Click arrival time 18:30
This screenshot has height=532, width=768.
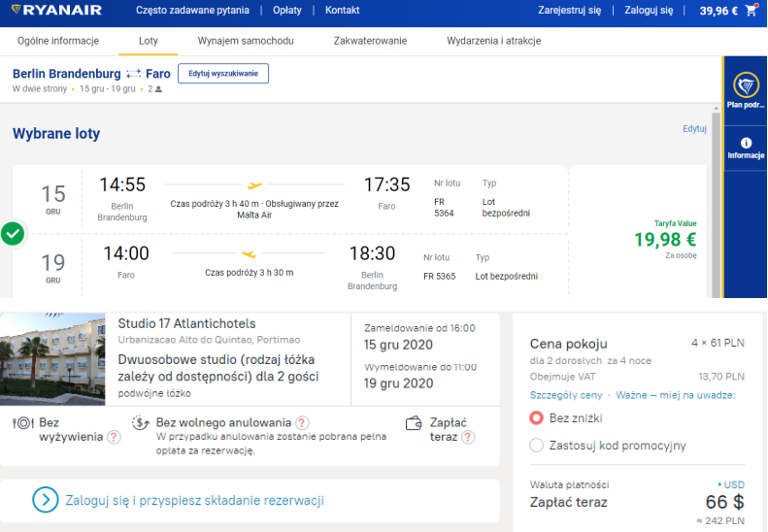(x=372, y=253)
